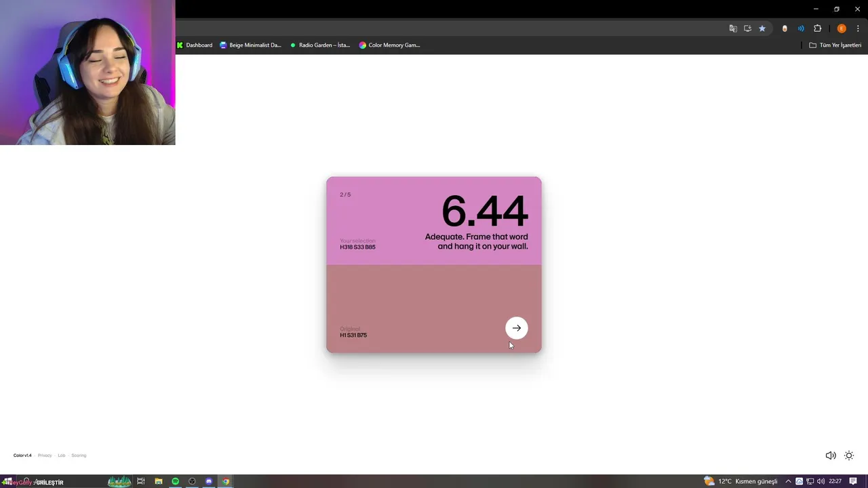868x488 pixels.
Task: Open the Chrome three-dot menu
Action: [858, 28]
